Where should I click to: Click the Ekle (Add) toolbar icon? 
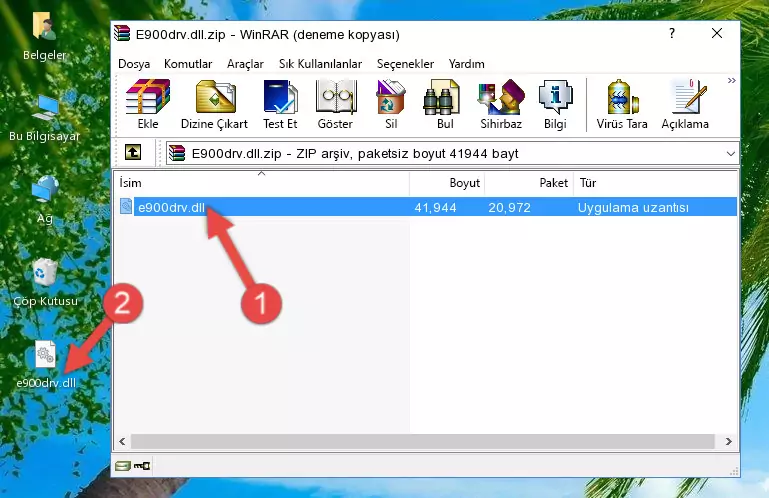click(x=148, y=105)
